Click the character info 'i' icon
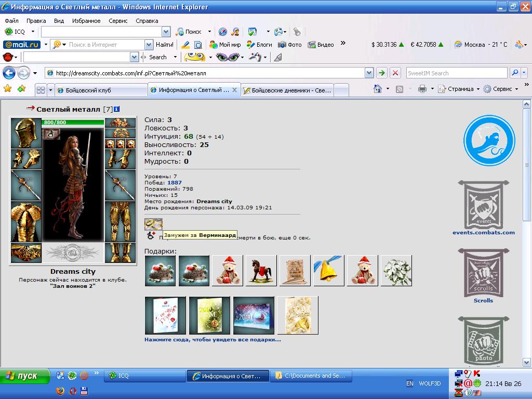The height and width of the screenshot is (399, 532). (117, 109)
